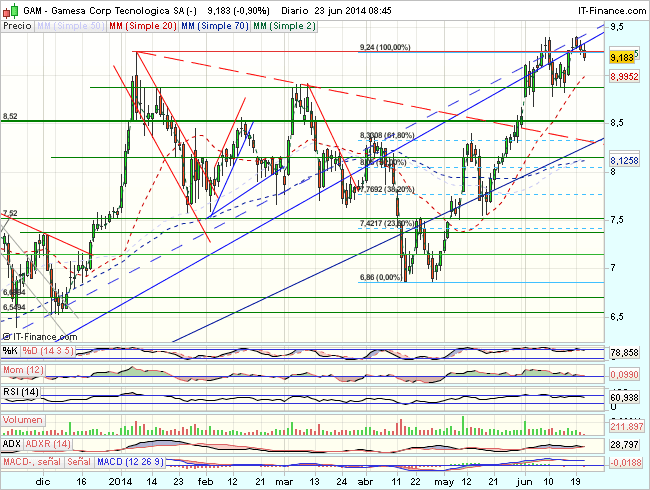This screenshot has width=650, height=490.
Task: Click the IT-Finance.com link at top right
Action: coord(610,7)
